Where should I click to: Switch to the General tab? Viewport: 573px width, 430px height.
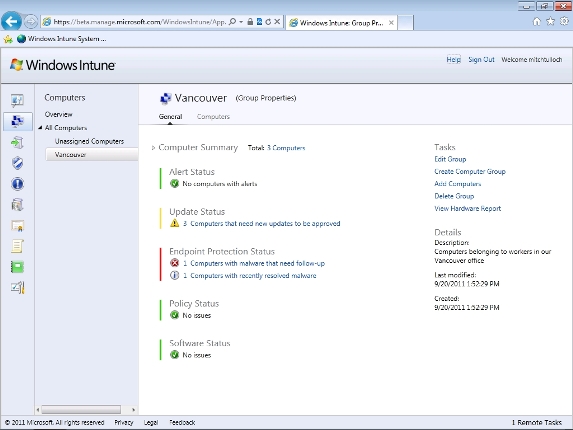170,117
